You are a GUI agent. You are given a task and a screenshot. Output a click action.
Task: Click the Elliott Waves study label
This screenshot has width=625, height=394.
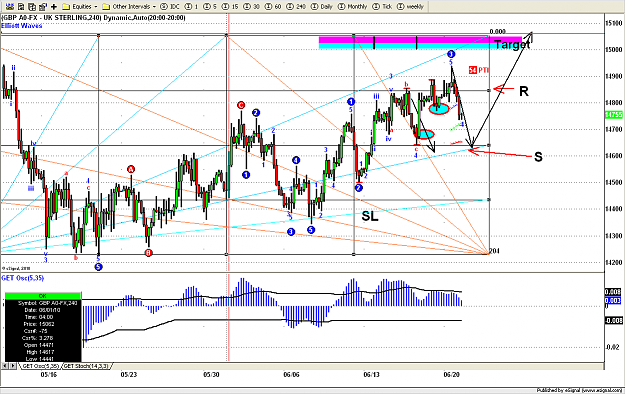pyautogui.click(x=22, y=26)
